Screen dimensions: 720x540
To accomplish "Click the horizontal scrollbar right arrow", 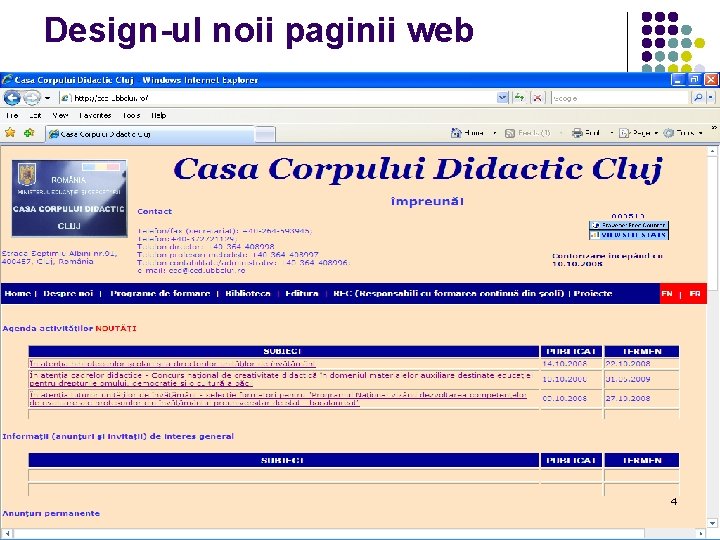I will (701, 534).
